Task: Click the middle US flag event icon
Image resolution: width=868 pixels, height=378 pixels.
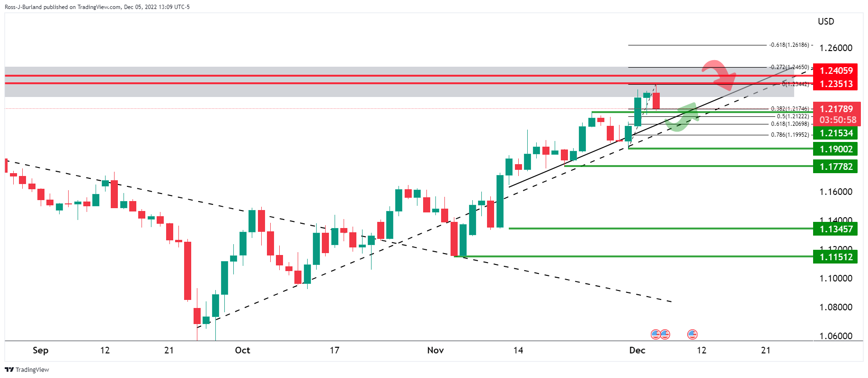Action: click(x=665, y=334)
